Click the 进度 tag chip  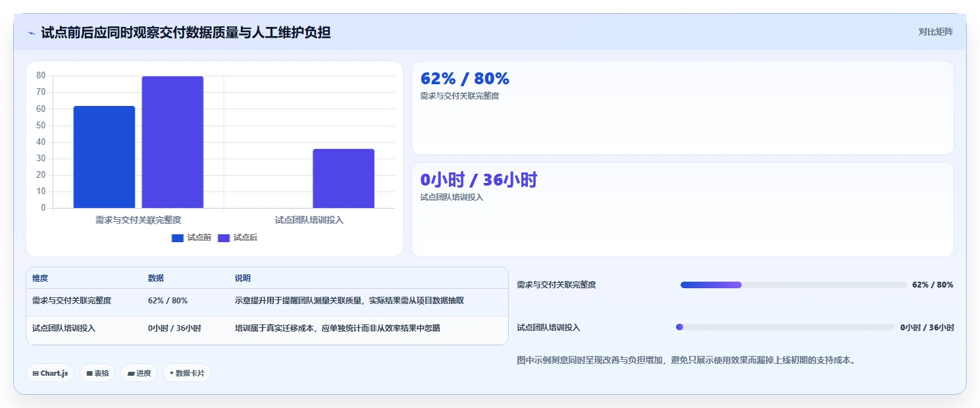pos(139,373)
